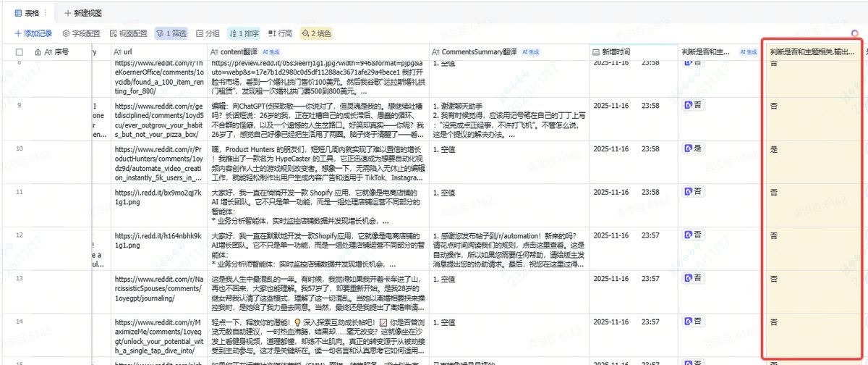Adjust 行高 row height
This screenshot has height=365, width=868.
(281, 33)
